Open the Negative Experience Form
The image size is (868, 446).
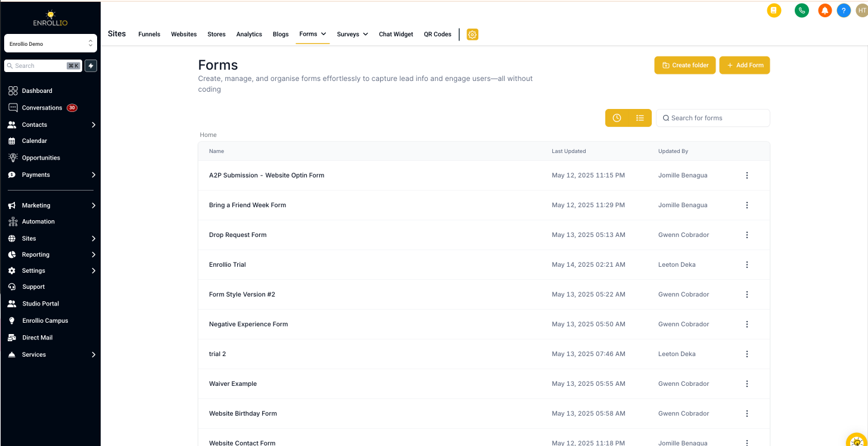point(248,324)
